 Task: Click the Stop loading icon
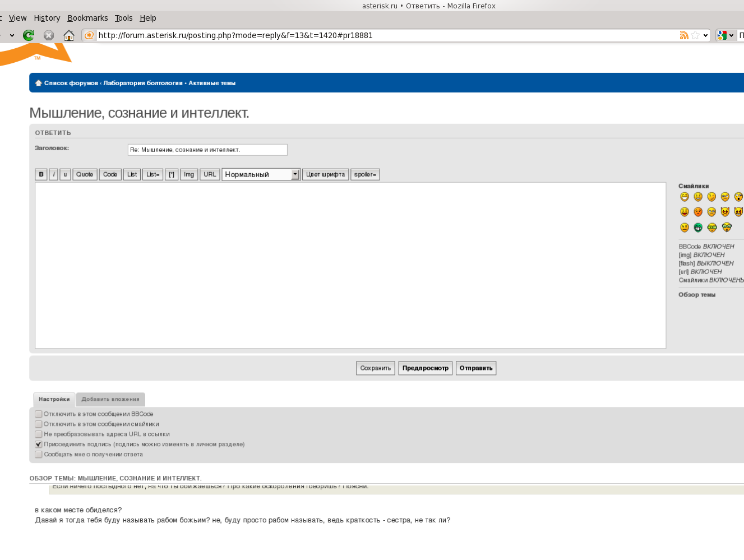point(49,35)
